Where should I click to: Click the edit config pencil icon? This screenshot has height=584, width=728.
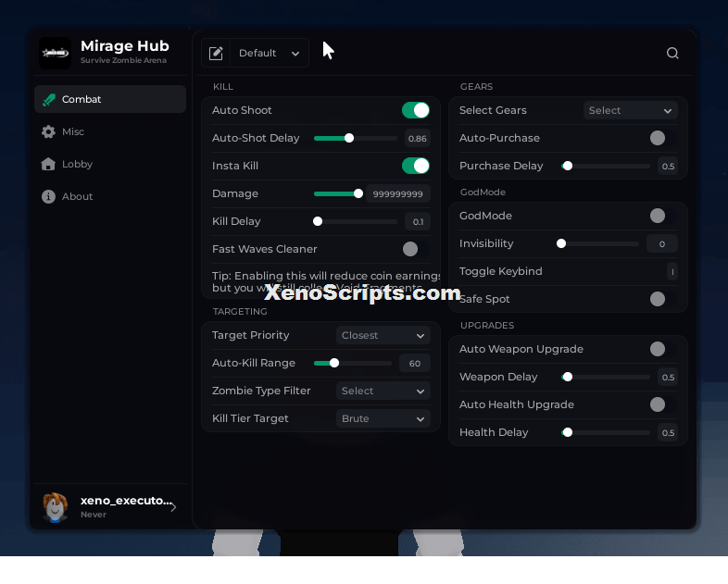point(216,53)
